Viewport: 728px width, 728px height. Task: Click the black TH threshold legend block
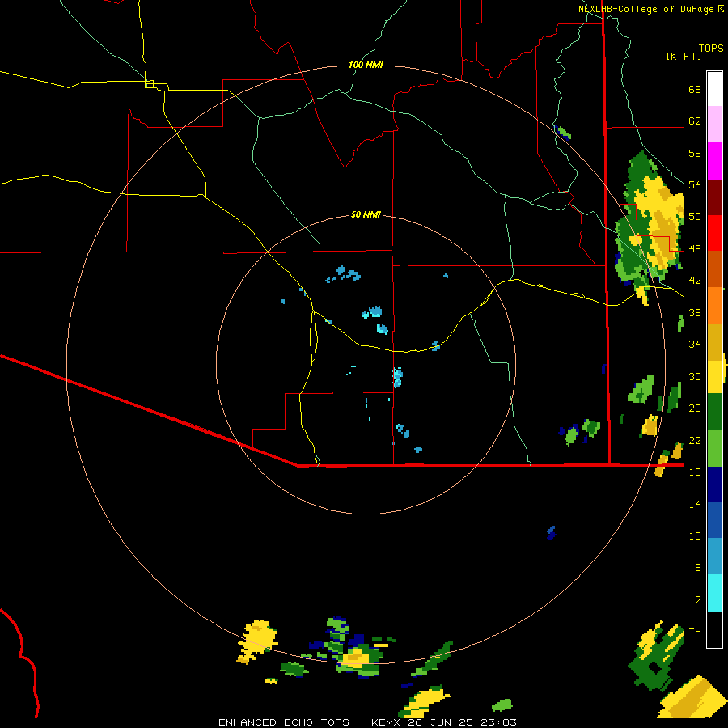click(714, 629)
